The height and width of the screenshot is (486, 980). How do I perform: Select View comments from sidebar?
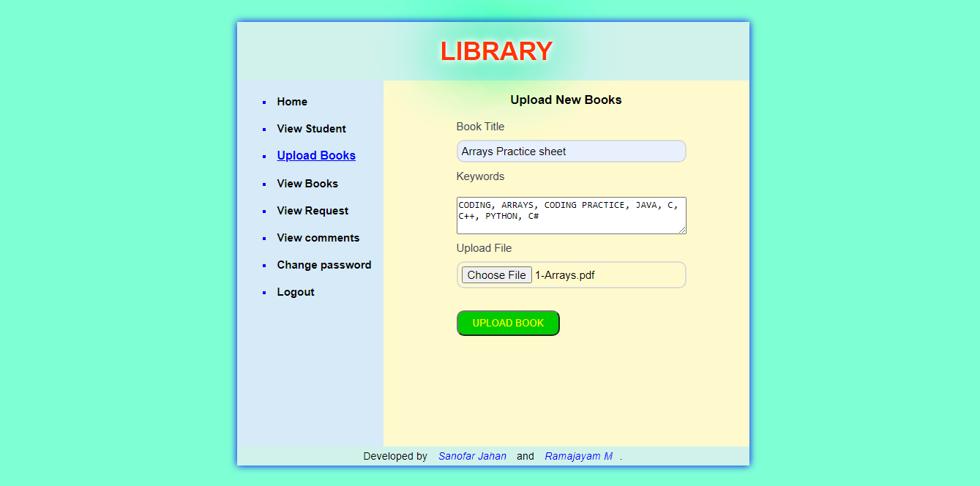318,238
